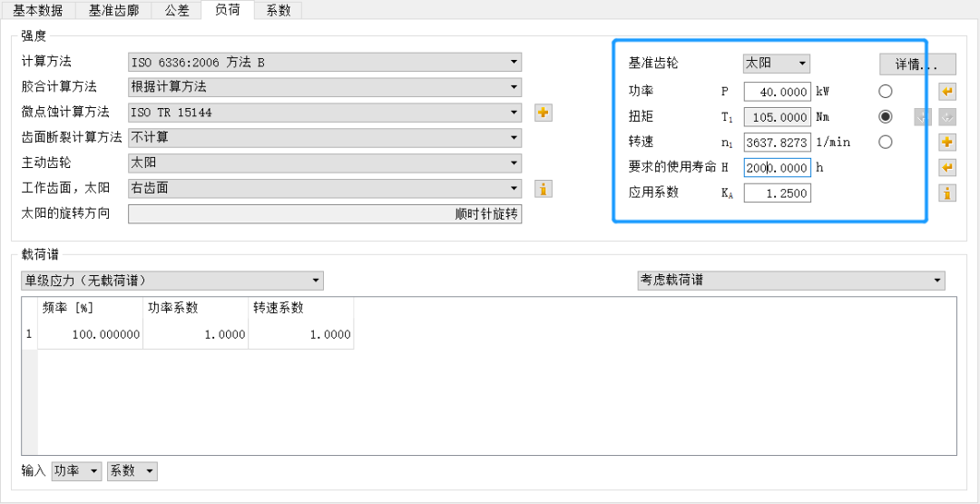Click 功率系数 column header
This screenshot has width=980, height=504.
tap(196, 308)
